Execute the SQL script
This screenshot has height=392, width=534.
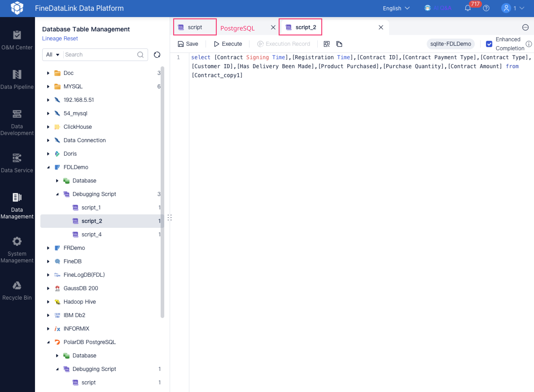point(228,44)
